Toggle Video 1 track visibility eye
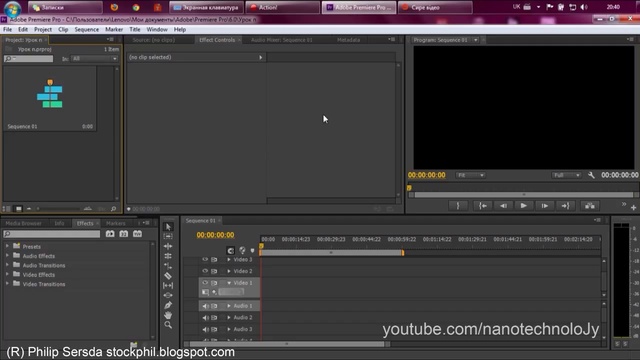Viewport: 640px width, 360px height. [x=205, y=282]
